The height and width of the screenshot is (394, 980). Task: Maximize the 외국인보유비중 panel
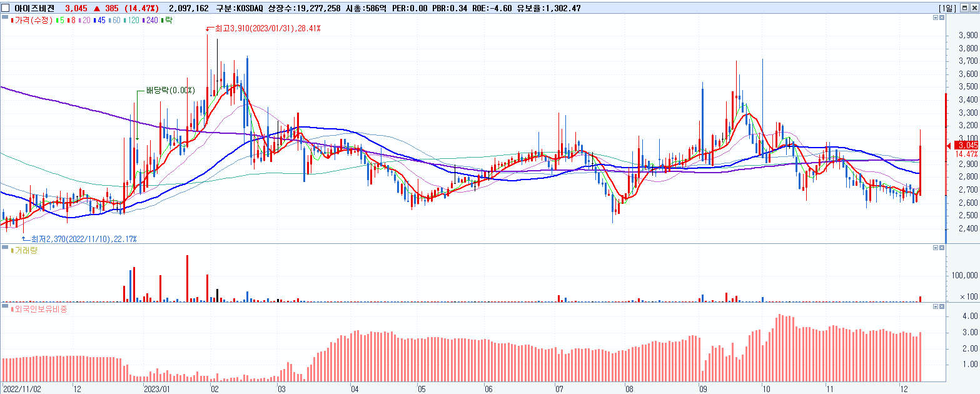pos(936,306)
